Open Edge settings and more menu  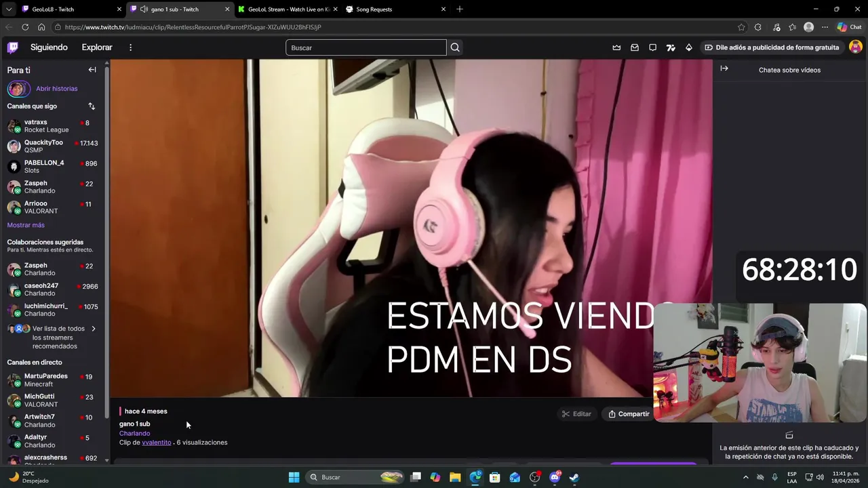coord(825,27)
